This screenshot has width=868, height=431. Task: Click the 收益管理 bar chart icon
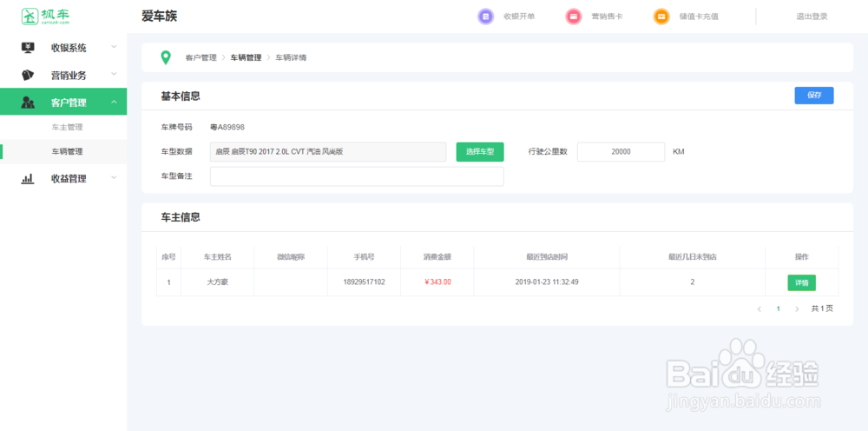28,178
